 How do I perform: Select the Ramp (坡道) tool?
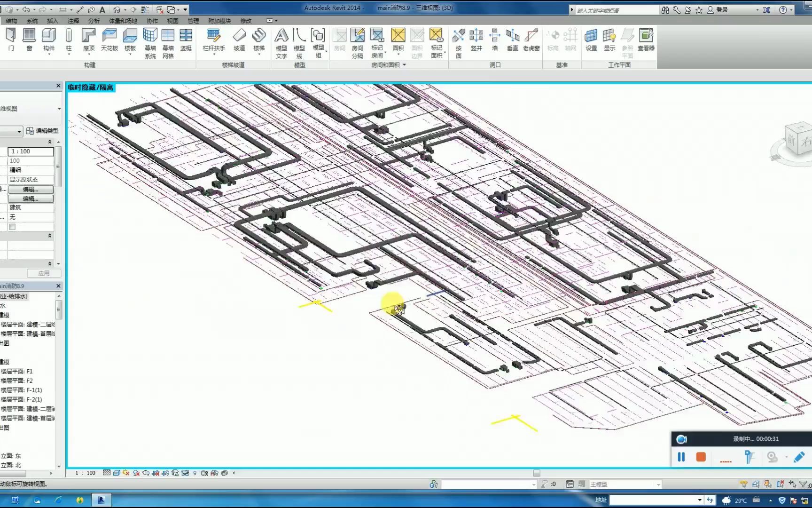(239, 40)
